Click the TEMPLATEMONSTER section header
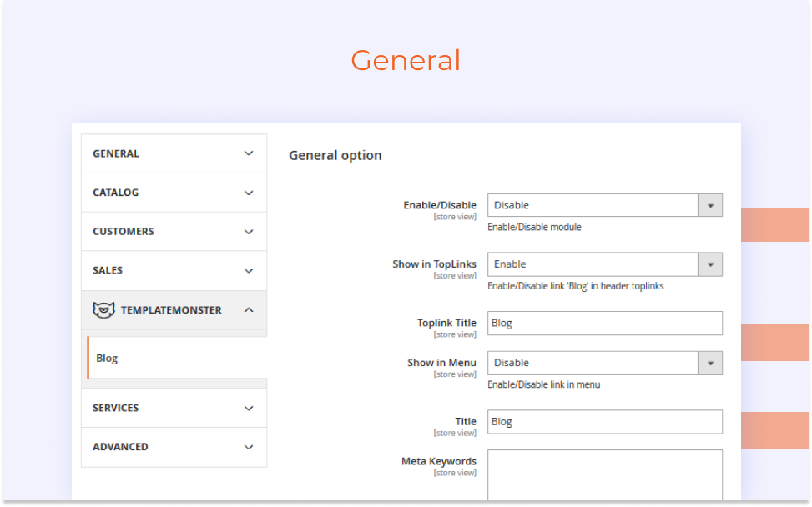 (x=174, y=310)
